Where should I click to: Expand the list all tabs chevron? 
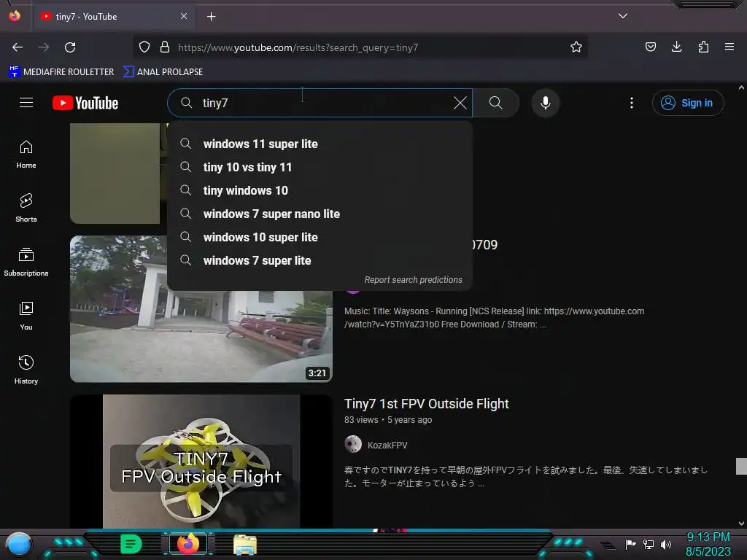pyautogui.click(x=623, y=16)
